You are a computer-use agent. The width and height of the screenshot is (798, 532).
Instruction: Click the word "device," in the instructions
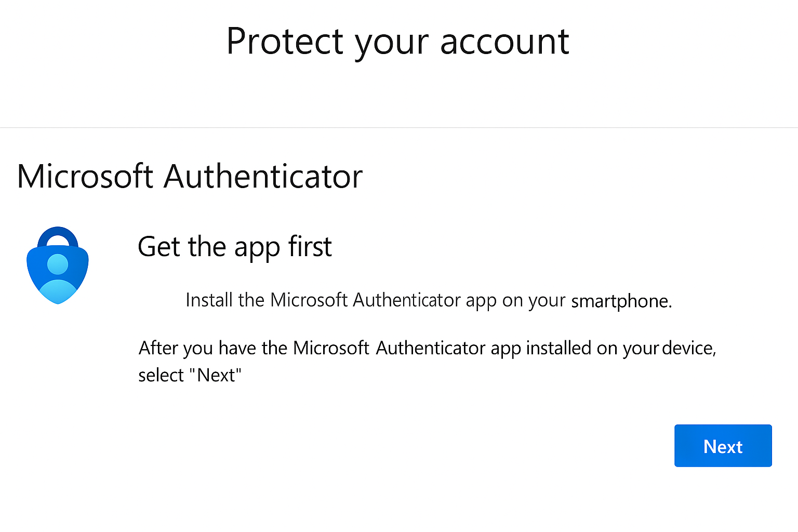[x=689, y=348]
